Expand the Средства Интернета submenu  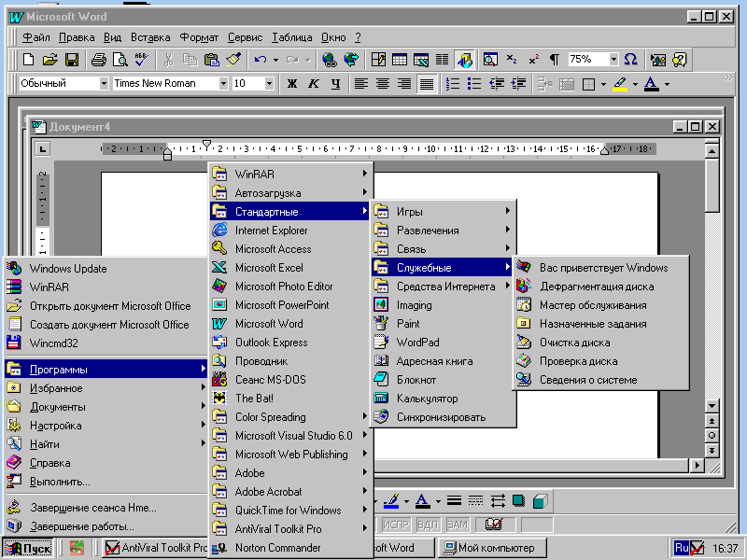pos(443,287)
